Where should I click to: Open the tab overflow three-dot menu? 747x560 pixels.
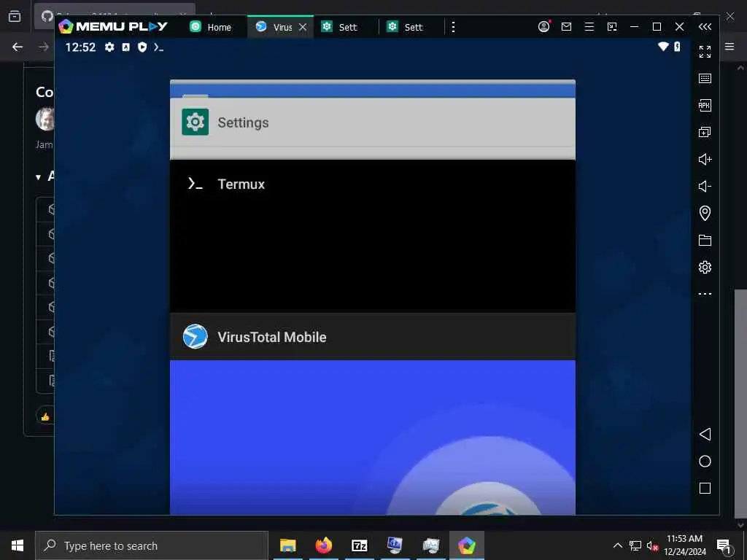tap(453, 27)
